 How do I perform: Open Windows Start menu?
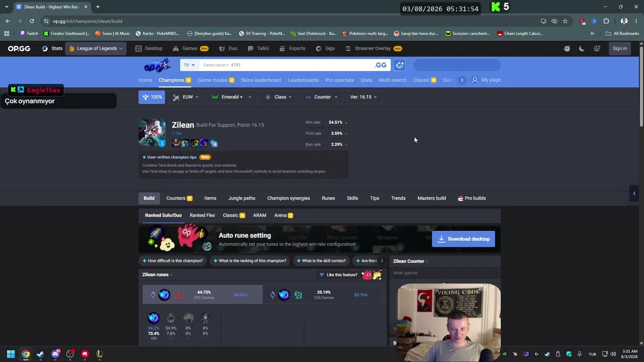coord(11,354)
